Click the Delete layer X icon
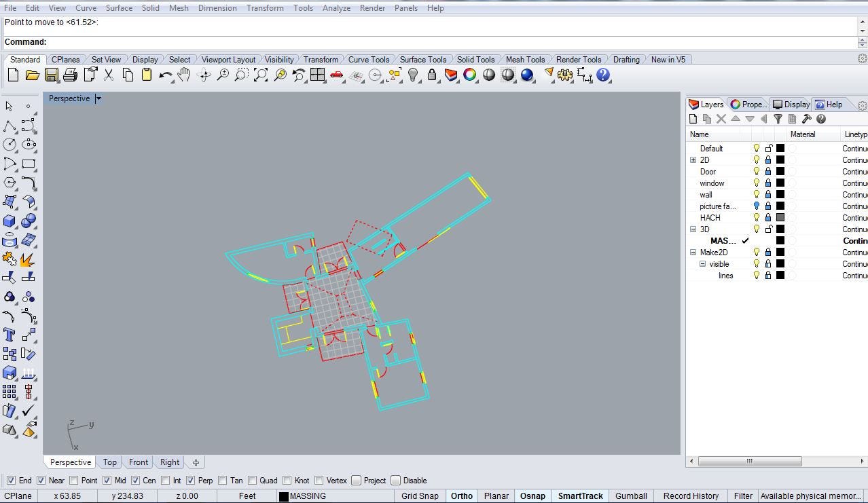Image resolution: width=868 pixels, height=503 pixels. pyautogui.click(x=721, y=119)
